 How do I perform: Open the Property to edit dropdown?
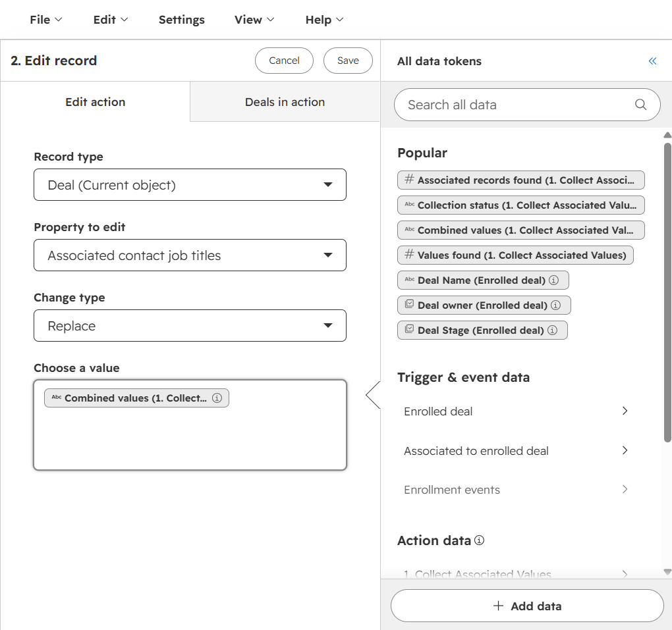[x=190, y=255]
